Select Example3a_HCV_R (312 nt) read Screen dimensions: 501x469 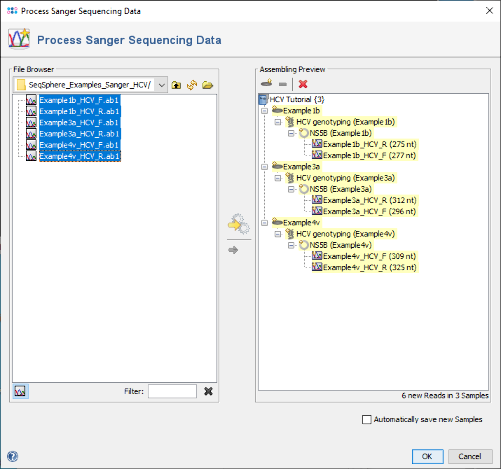point(369,200)
